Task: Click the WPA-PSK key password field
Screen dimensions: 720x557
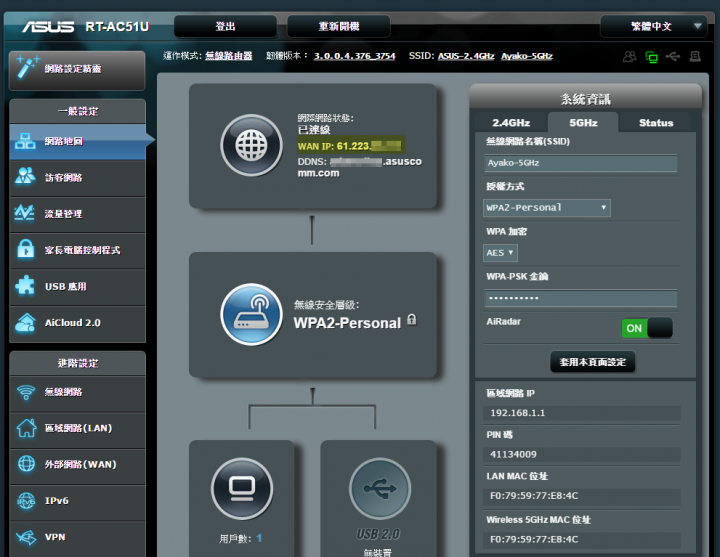Action: 580,298
